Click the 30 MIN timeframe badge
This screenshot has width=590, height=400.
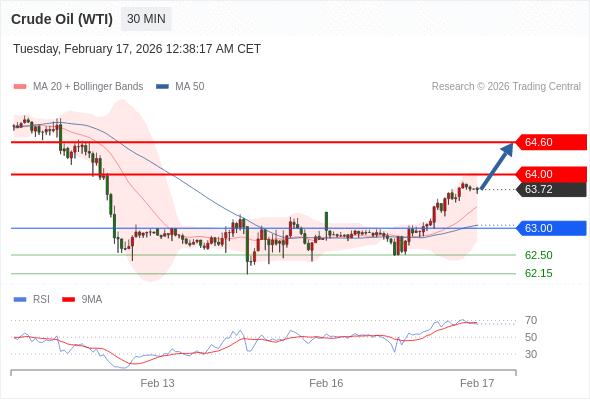(146, 19)
